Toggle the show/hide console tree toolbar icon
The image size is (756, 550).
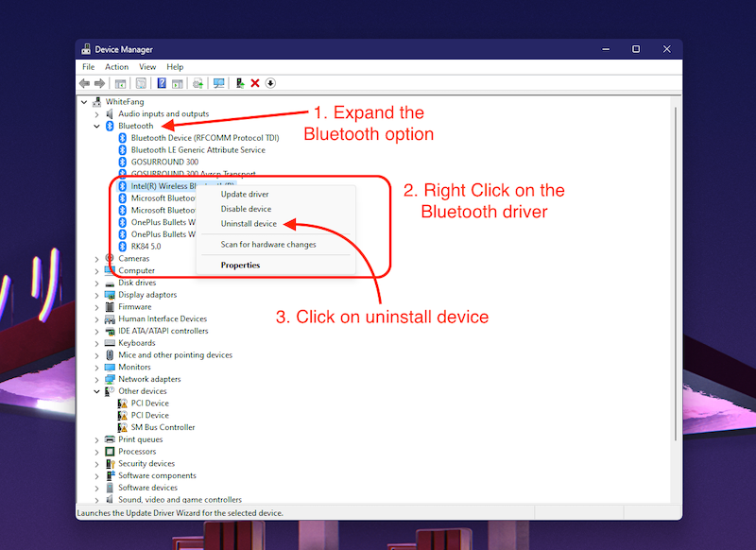click(x=121, y=83)
